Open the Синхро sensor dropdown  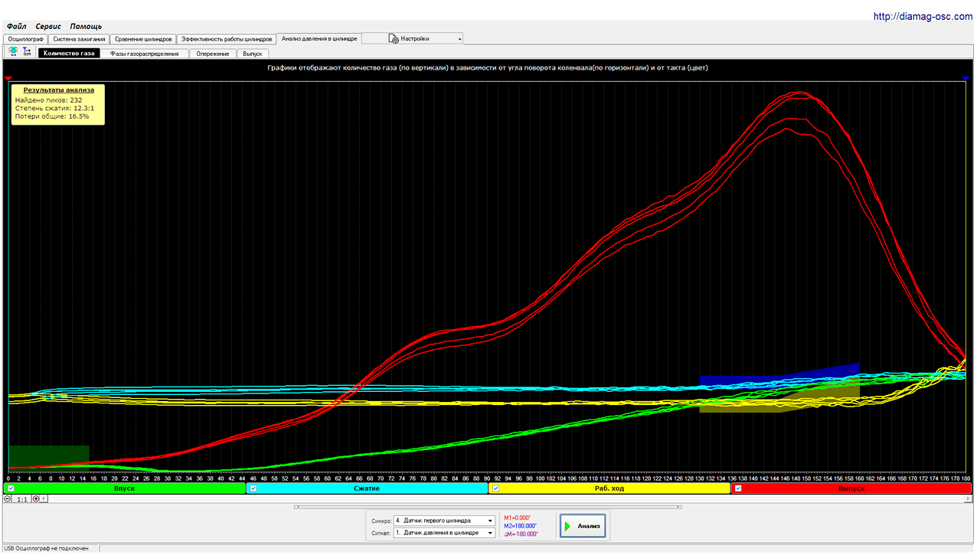(444, 521)
